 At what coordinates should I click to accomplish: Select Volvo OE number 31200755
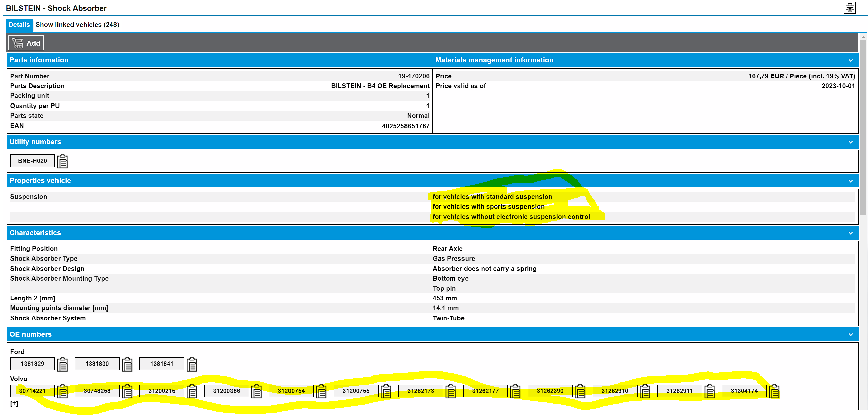coord(356,391)
